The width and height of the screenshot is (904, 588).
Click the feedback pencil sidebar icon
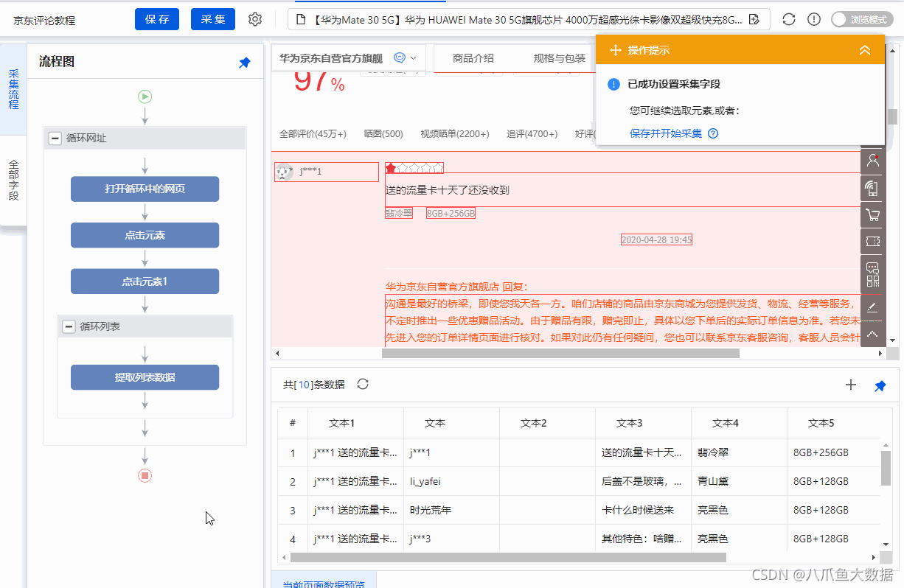(873, 307)
